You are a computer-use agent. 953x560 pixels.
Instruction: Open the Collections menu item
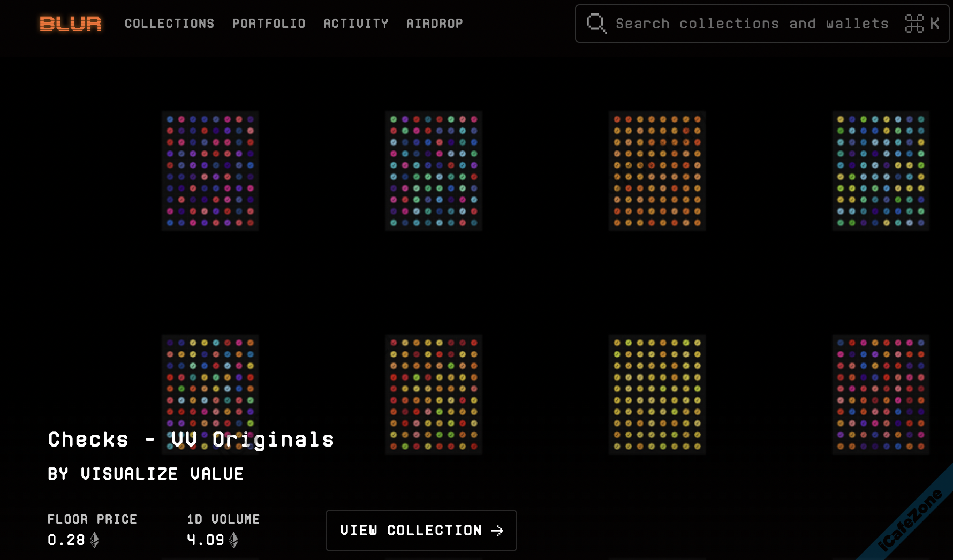tap(169, 24)
